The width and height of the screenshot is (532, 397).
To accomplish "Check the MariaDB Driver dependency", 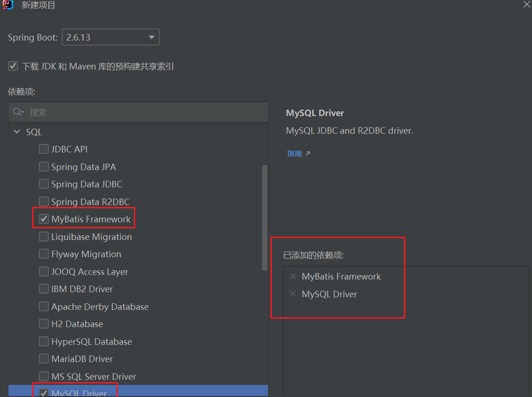I will (44, 358).
